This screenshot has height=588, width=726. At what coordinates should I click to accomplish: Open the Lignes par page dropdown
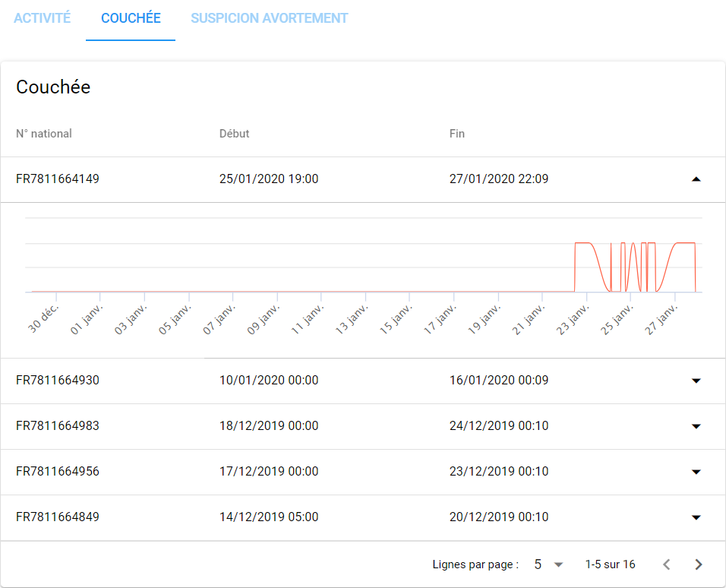click(x=548, y=564)
